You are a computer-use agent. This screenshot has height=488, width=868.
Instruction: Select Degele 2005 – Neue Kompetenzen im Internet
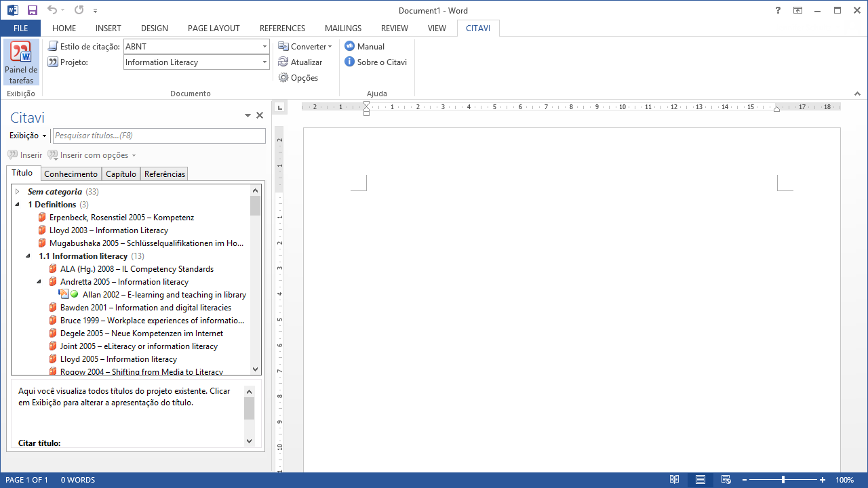[142, 333]
